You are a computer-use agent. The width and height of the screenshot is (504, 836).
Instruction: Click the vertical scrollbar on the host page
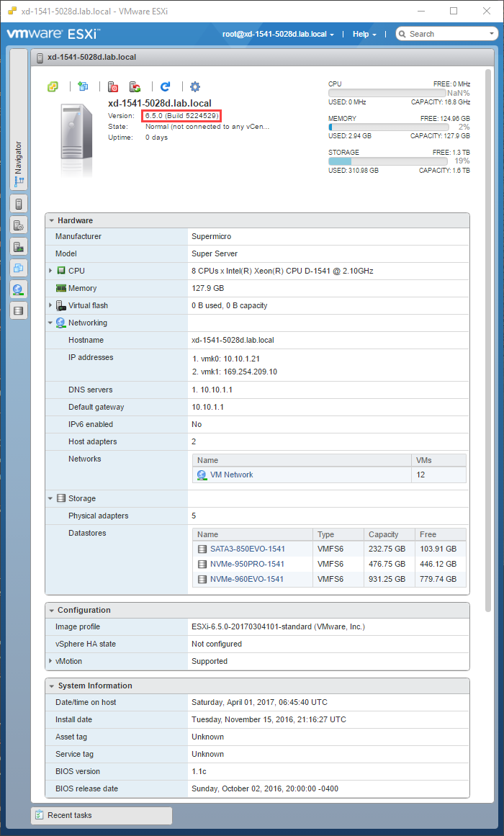[x=488, y=341]
